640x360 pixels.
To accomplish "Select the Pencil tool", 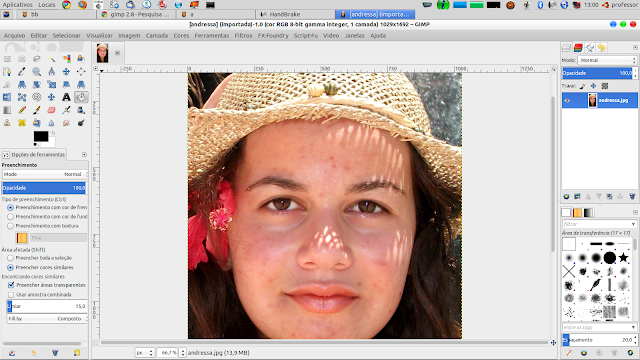I will [x=22, y=110].
